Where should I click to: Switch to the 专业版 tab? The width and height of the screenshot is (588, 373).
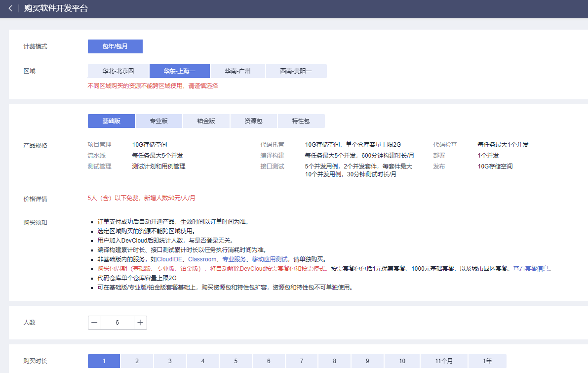click(159, 121)
